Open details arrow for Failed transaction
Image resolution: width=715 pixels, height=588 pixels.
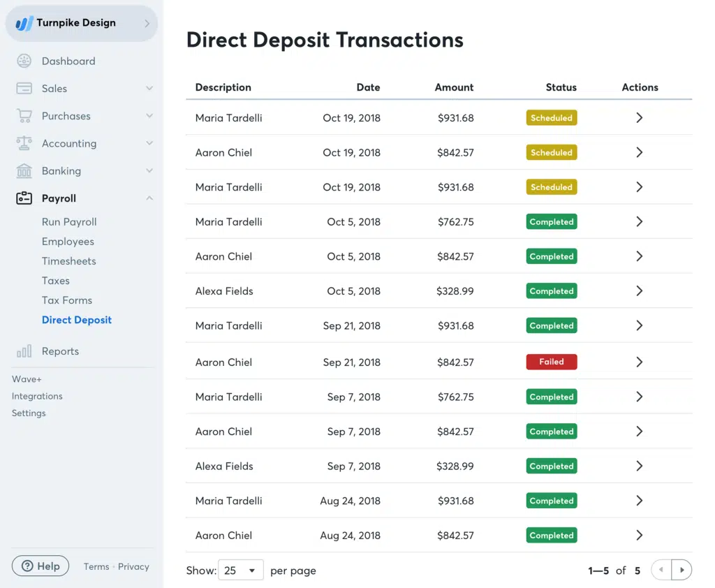click(639, 362)
